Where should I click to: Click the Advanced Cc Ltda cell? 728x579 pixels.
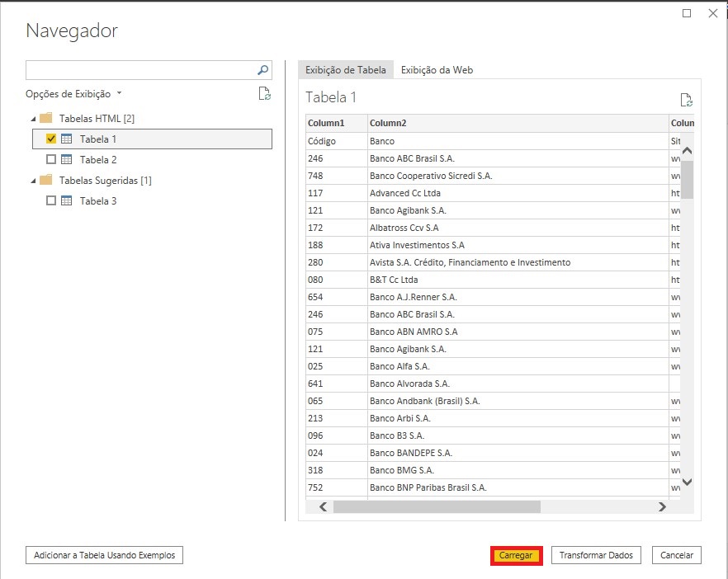point(518,193)
